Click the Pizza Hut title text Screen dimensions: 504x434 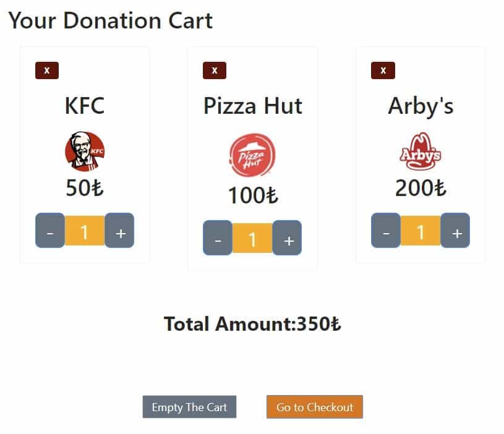[252, 106]
